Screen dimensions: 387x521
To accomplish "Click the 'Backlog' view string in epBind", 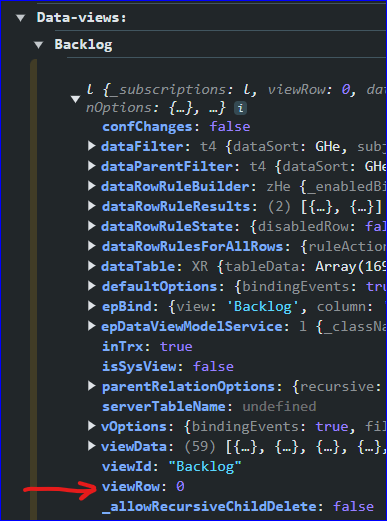I will tap(263, 307).
